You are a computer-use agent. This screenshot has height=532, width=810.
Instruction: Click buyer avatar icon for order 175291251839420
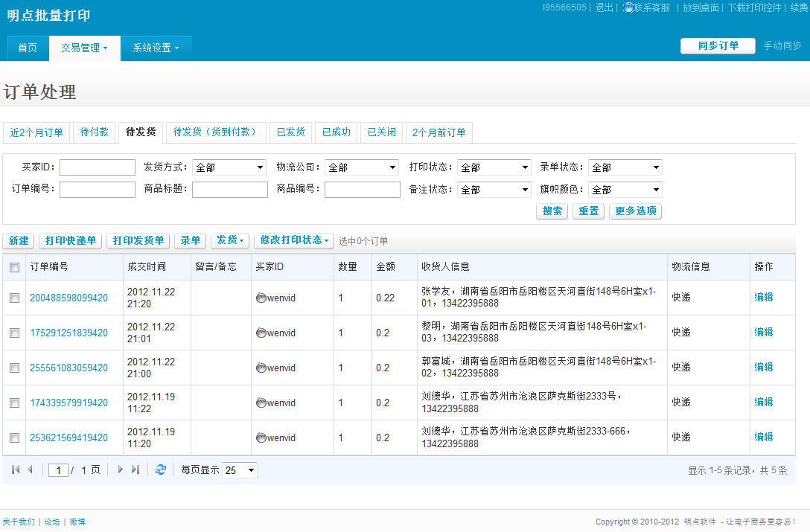261,333
